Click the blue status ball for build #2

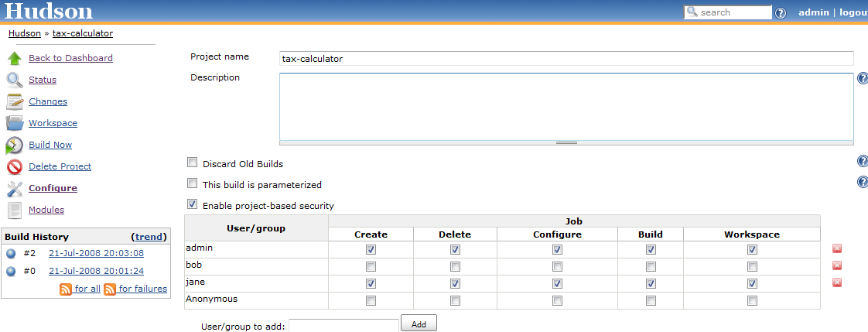[11, 255]
